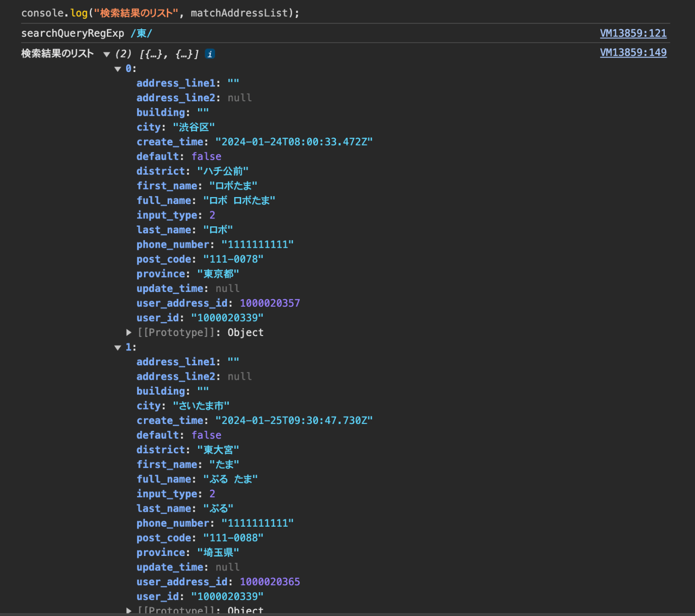
Task: Click default: false in item 1
Action: [x=179, y=435]
